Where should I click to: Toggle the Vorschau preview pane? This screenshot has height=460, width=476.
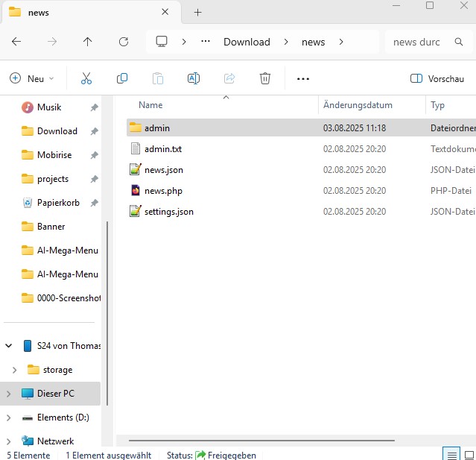[x=438, y=78]
